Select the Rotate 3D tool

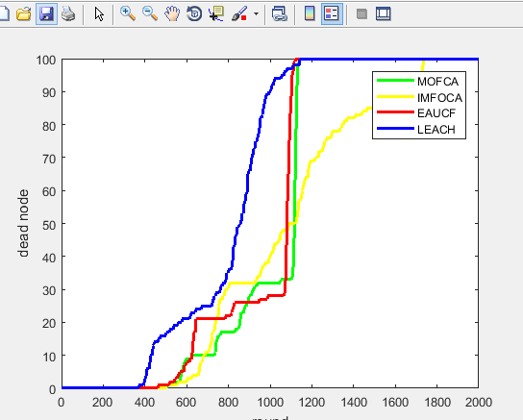[194, 14]
